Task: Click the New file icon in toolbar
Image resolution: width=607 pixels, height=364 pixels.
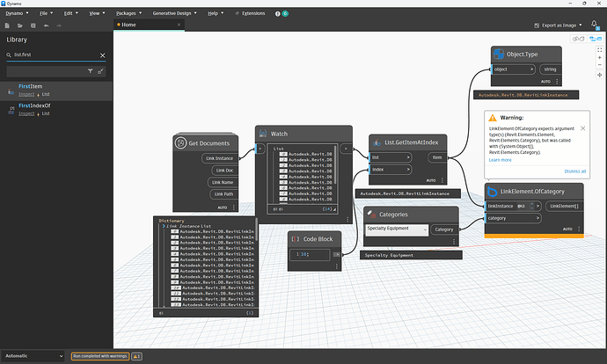Action: [6, 25]
